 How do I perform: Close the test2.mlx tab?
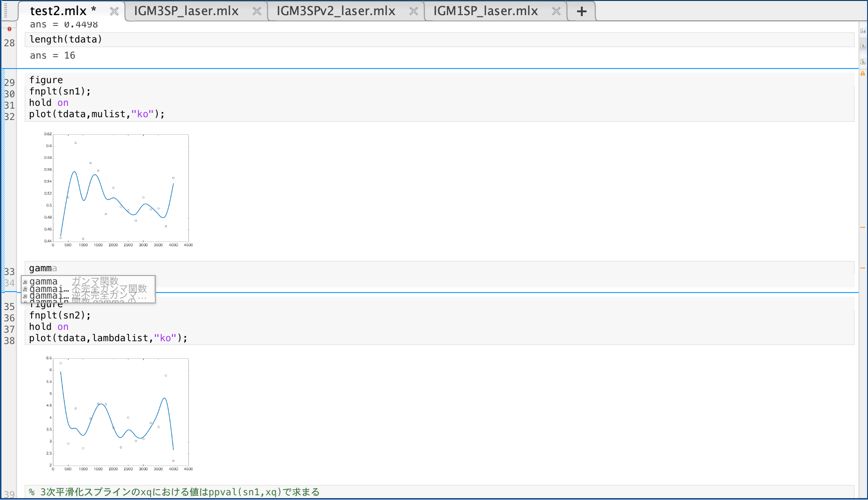[114, 11]
